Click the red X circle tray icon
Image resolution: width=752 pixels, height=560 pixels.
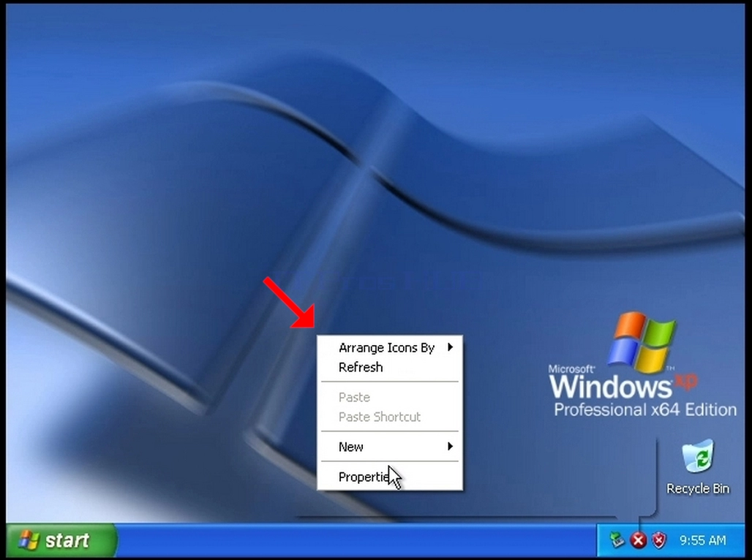pos(639,541)
